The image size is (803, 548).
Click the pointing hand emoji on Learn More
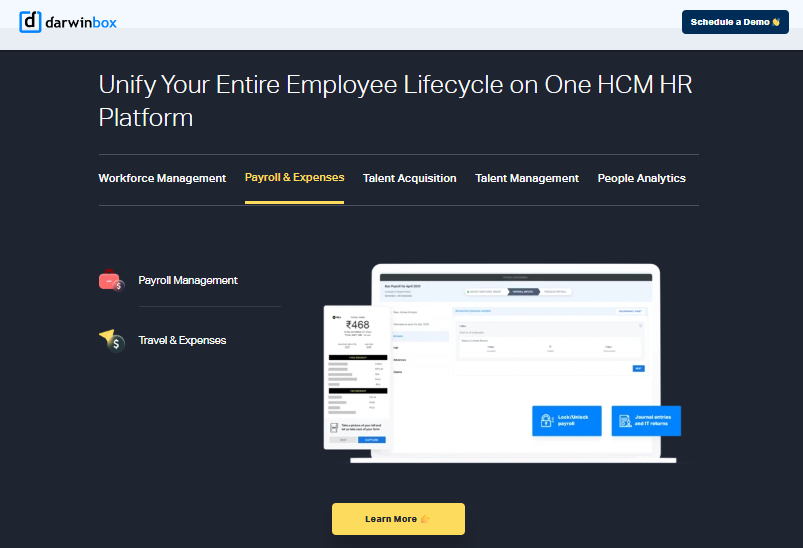pyautogui.click(x=425, y=519)
